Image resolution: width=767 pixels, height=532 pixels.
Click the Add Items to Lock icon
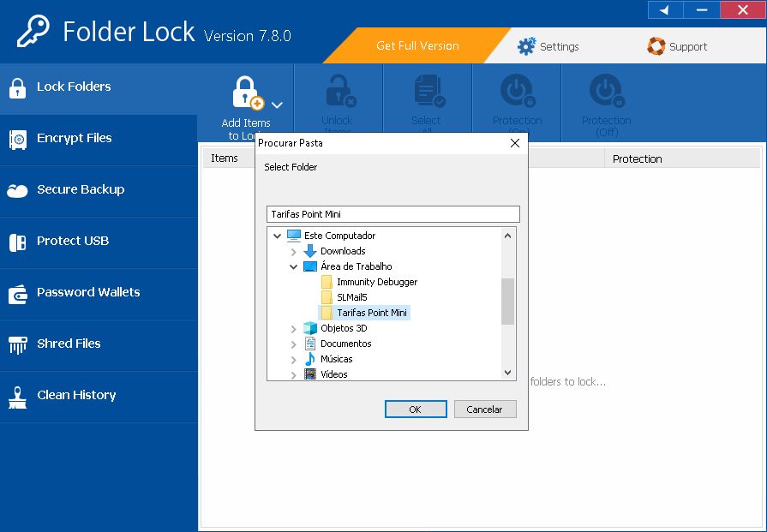tap(246, 94)
